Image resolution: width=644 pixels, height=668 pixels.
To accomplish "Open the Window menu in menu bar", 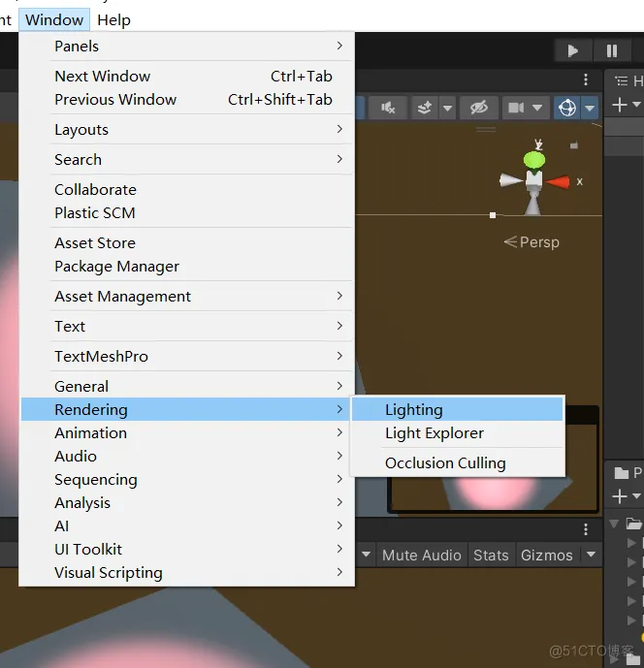I will point(54,20).
